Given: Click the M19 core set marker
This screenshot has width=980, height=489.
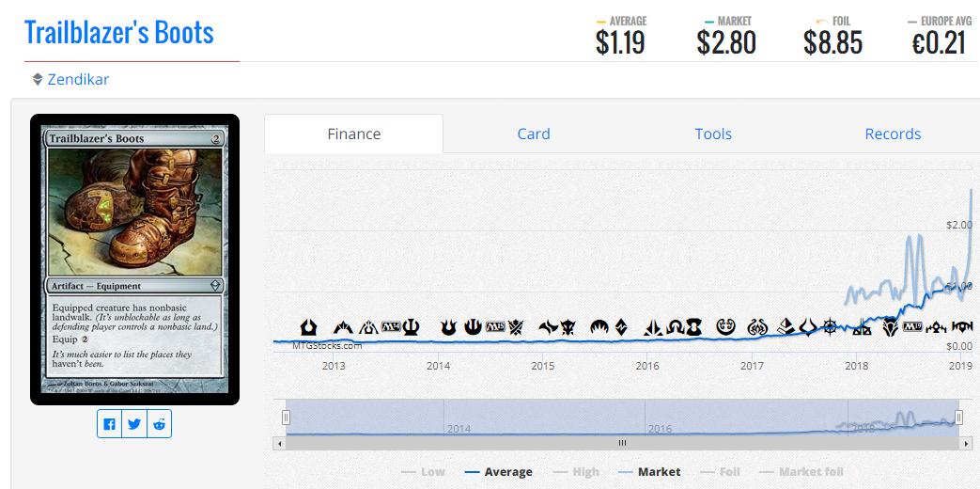Looking at the screenshot, I should 912,326.
